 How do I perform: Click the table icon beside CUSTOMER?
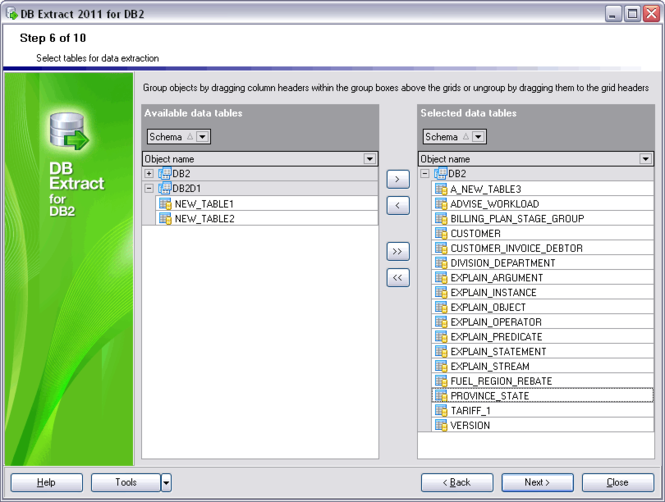click(441, 234)
